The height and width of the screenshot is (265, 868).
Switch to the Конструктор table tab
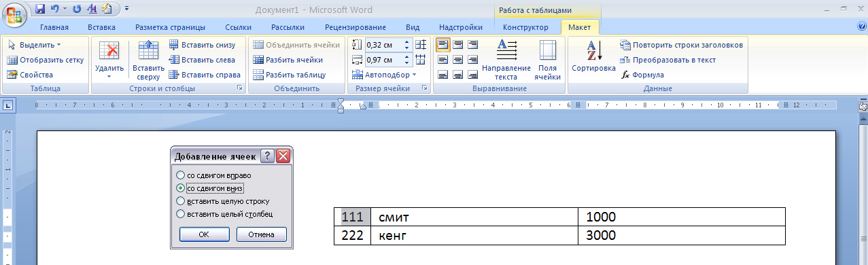[x=525, y=27]
